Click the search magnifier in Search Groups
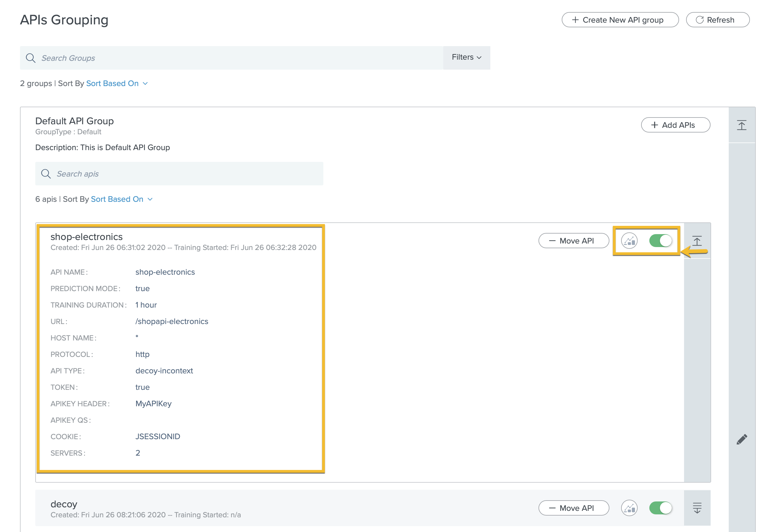This screenshot has height=532, width=764. [x=31, y=58]
